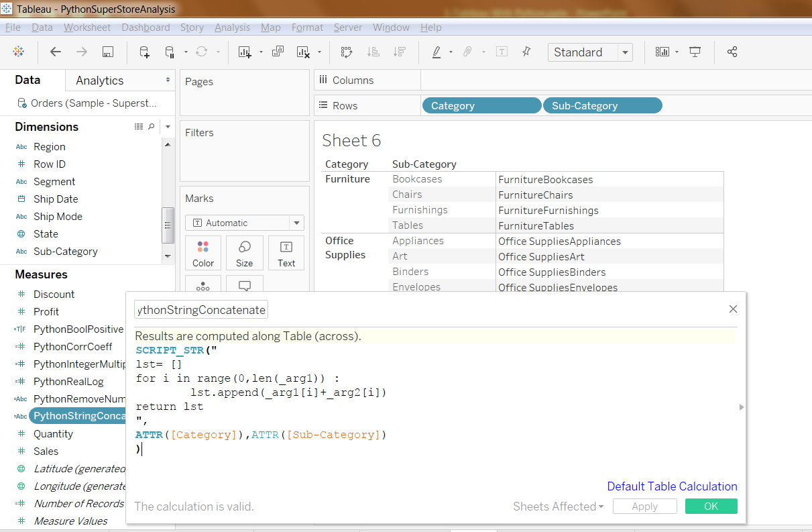812x532 pixels.
Task: Open the Default Table Calculation link
Action: pyautogui.click(x=672, y=486)
